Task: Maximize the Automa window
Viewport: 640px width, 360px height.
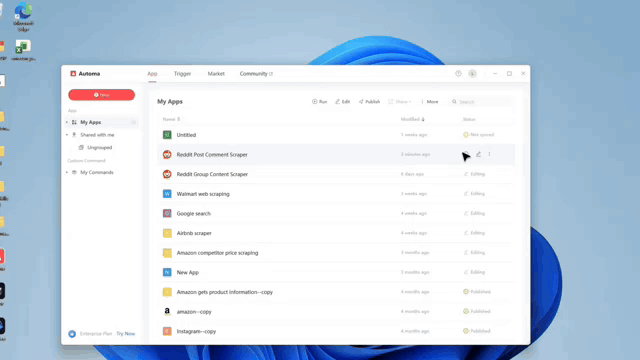Action: point(509,73)
